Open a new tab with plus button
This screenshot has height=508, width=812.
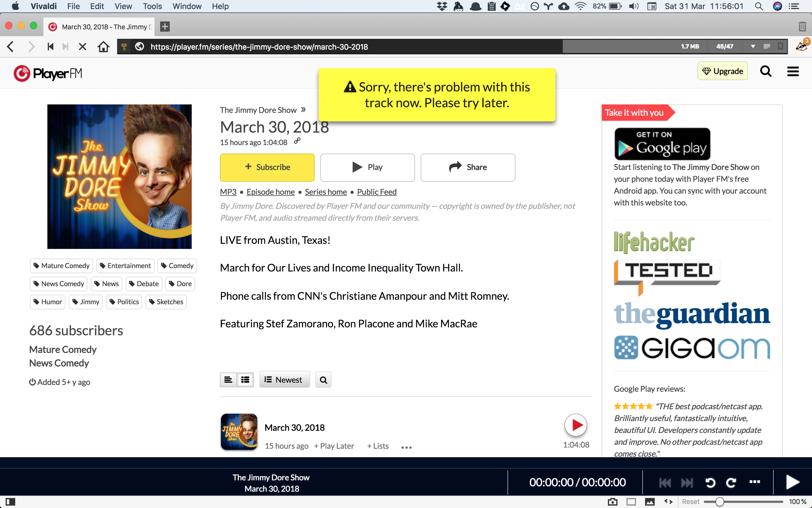(x=165, y=27)
